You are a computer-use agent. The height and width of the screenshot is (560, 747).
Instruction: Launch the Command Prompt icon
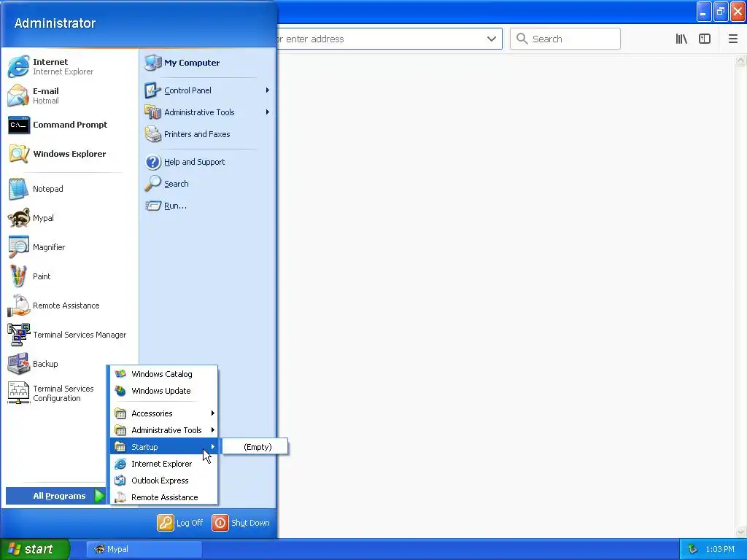pos(18,125)
